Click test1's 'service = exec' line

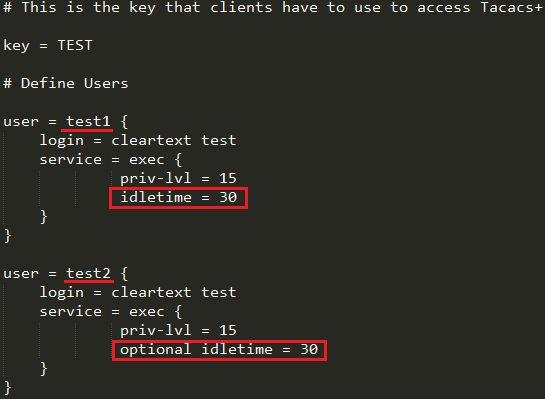111,160
